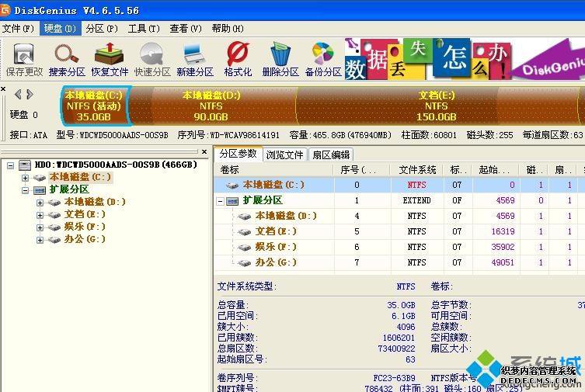Select 办公 (G:) in left tree
Viewport: 585px width, 392px height.
coord(85,239)
